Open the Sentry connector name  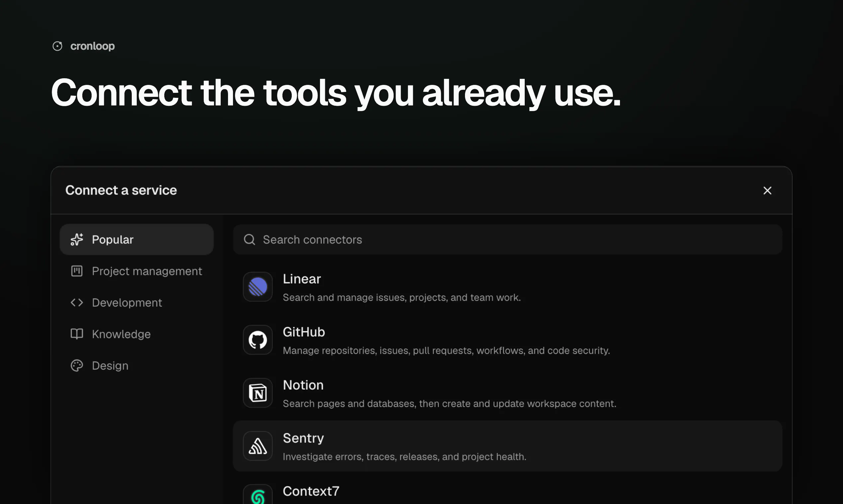click(303, 438)
